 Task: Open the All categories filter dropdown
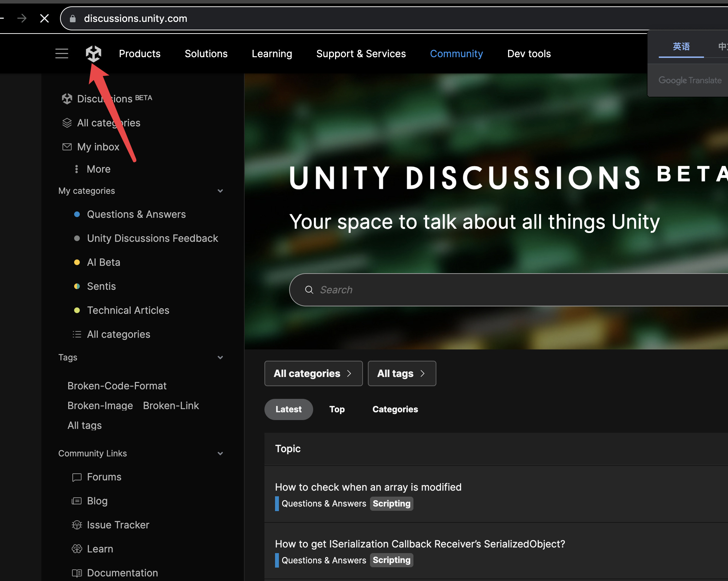tap(313, 373)
